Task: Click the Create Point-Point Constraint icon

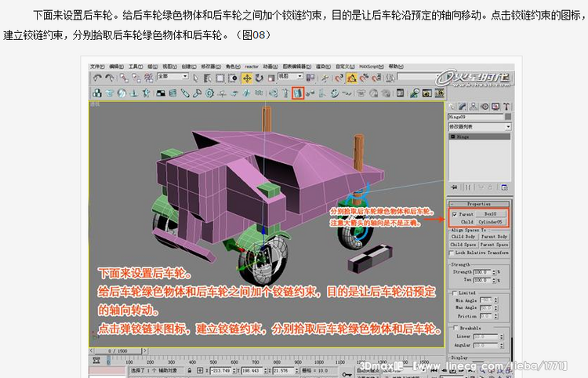Action: point(310,93)
